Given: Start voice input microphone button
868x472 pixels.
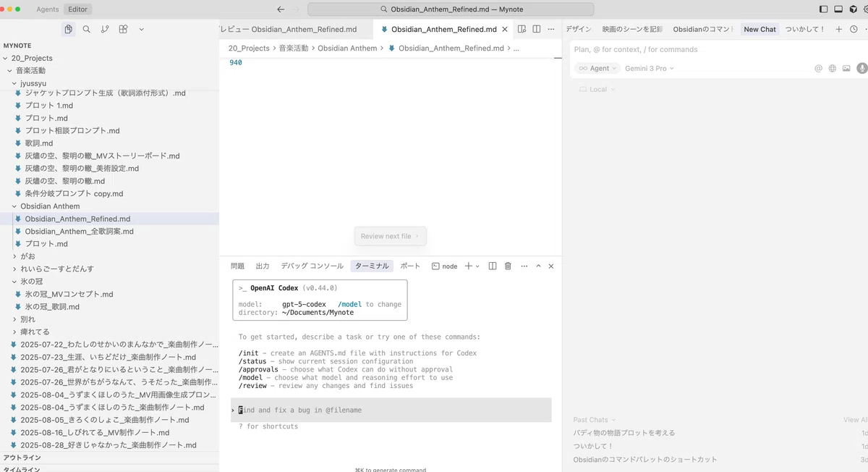Looking at the screenshot, I should pyautogui.click(x=861, y=68).
